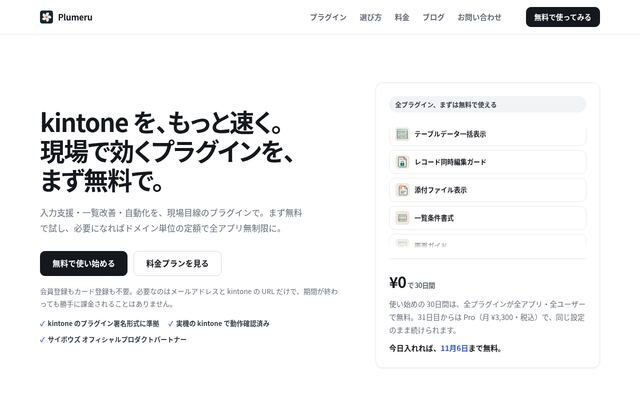Screen dimensions: 640x400
Task: Click the 添付ファイル表示 file icon
Action: tap(402, 190)
